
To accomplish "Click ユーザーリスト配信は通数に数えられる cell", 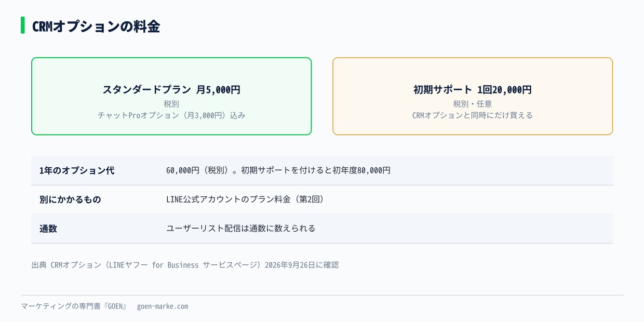I will coord(240,229).
